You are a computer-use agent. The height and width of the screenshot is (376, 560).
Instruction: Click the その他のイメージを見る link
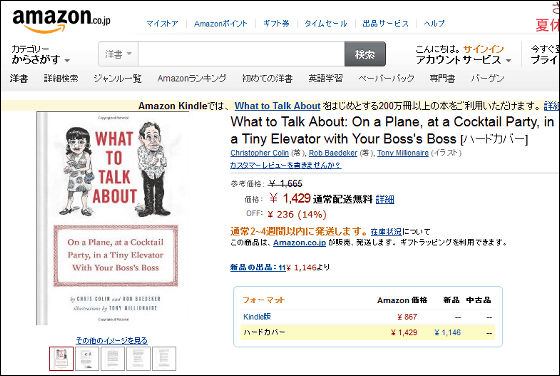(x=112, y=340)
